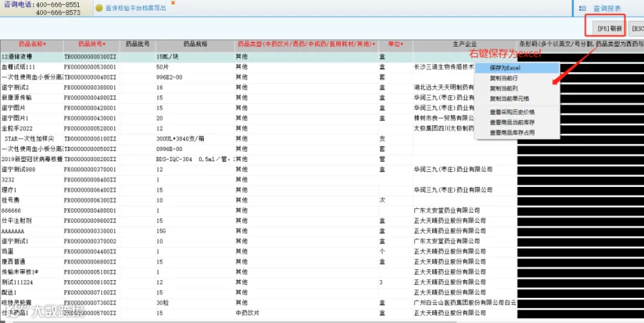Image resolution: width=644 pixels, height=323 pixels.
Task: Click the cell TB00000000400ZZ
Action: (x=92, y=77)
